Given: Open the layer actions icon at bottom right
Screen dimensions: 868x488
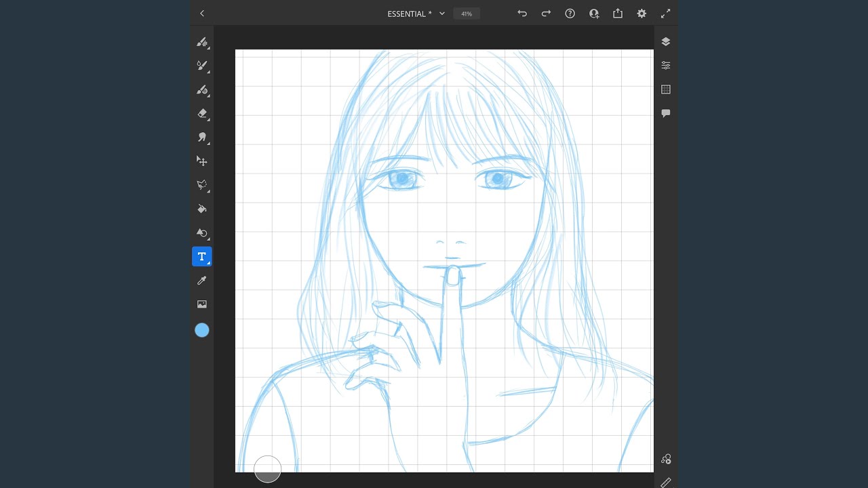Looking at the screenshot, I should click(x=666, y=460).
